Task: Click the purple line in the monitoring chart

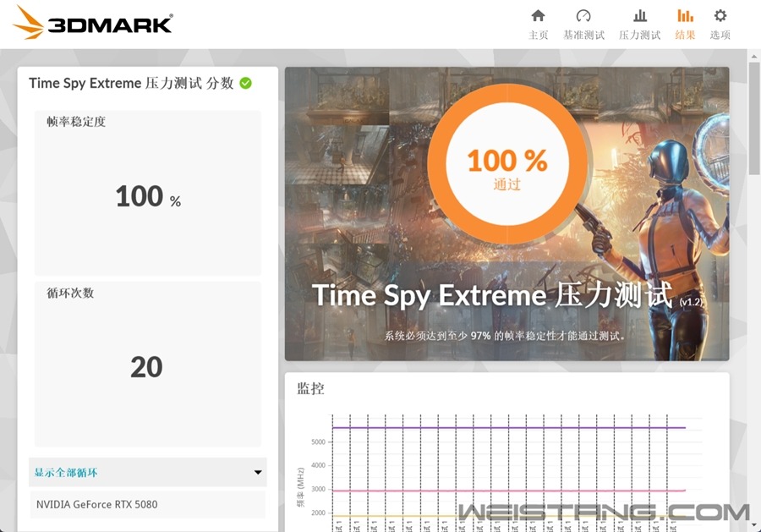Action: (x=509, y=428)
